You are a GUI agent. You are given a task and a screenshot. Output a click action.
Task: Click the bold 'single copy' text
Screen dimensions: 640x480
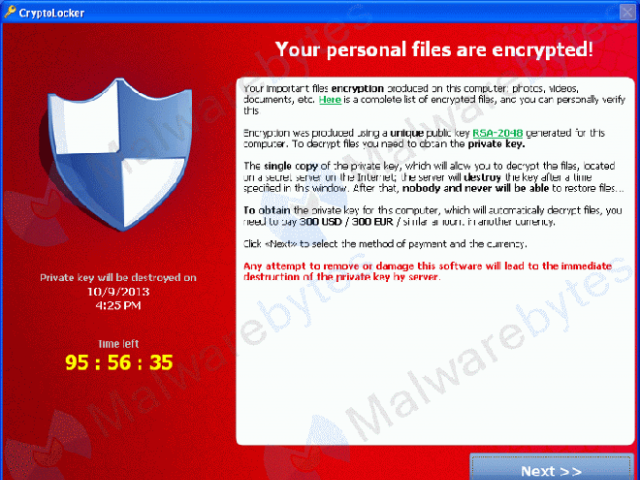coord(291,166)
